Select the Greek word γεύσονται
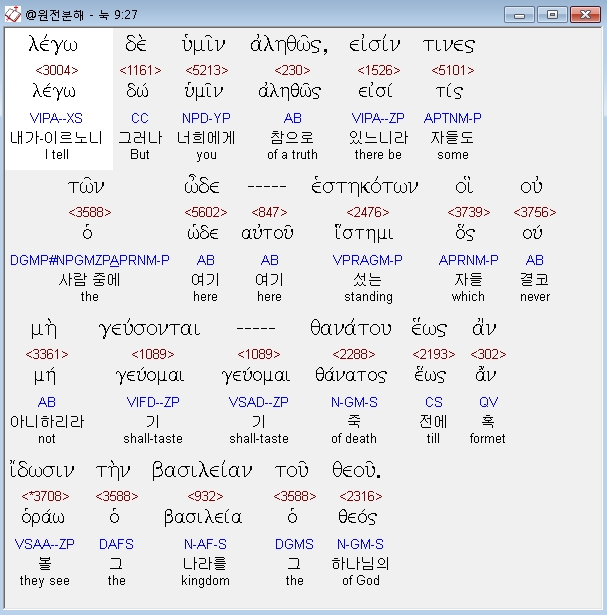The image size is (607, 615). (x=149, y=329)
